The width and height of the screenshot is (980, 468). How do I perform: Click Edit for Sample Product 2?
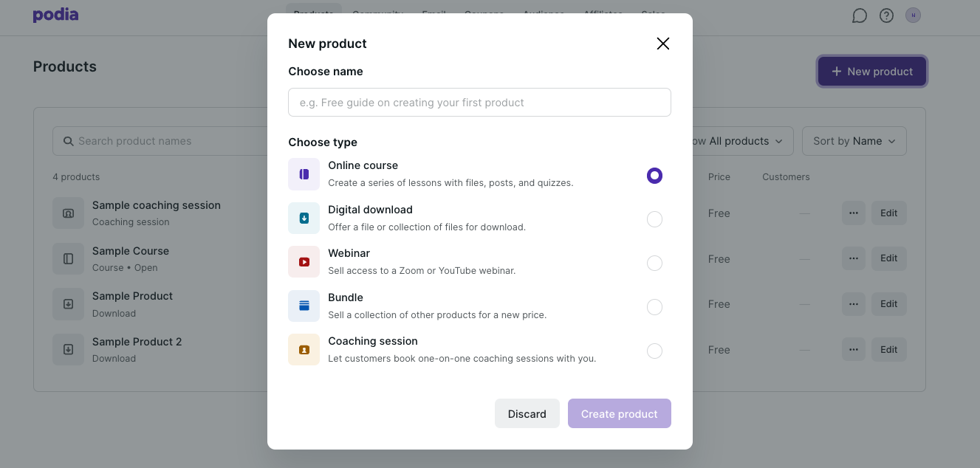pyautogui.click(x=888, y=350)
